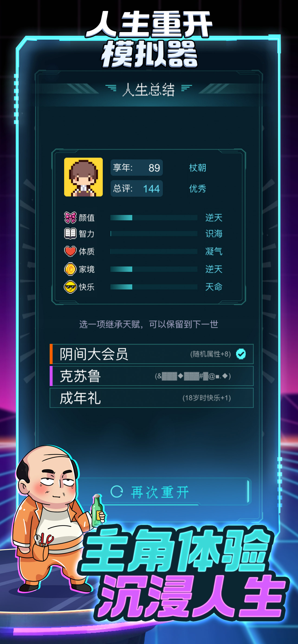The image size is (298, 644).
Task: Select the 阴间大会员 talent row
Action: [x=152, y=354]
